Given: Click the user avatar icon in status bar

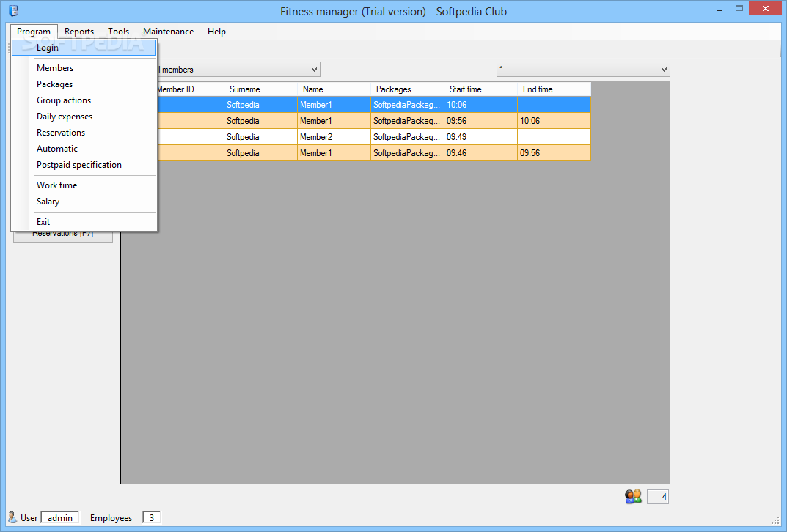Looking at the screenshot, I should (x=12, y=517).
